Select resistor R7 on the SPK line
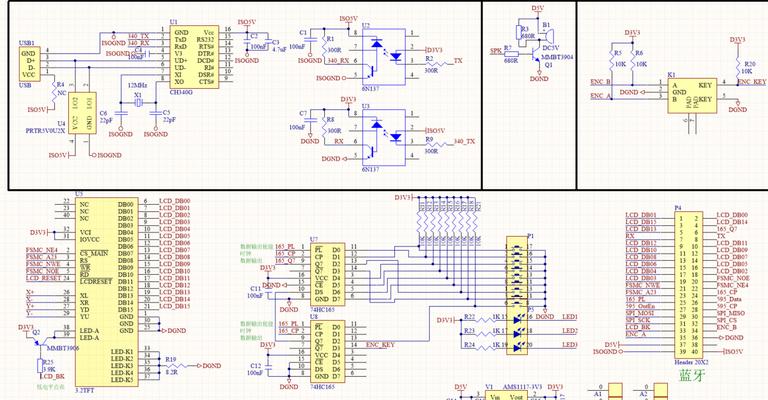The image size is (768, 400). pyautogui.click(x=511, y=54)
